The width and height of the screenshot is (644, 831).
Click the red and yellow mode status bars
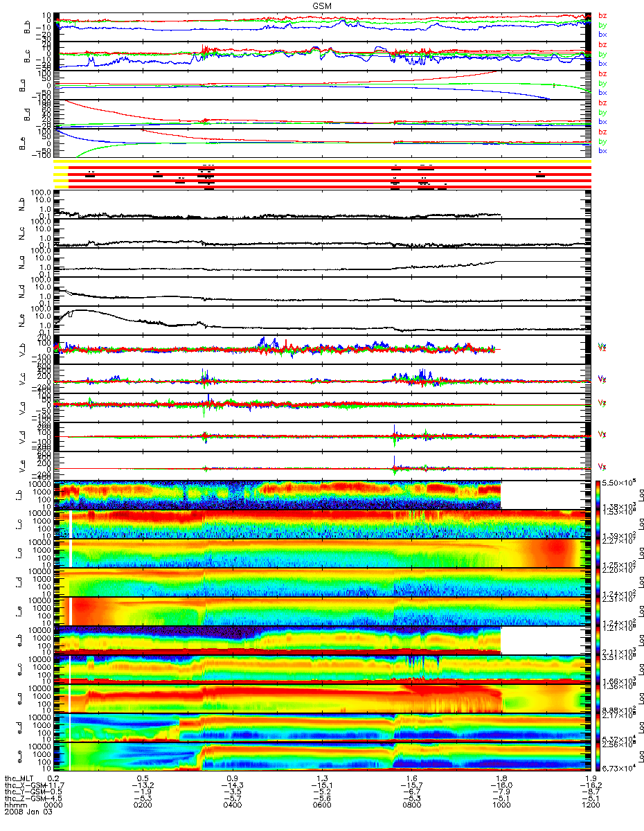tap(323, 174)
